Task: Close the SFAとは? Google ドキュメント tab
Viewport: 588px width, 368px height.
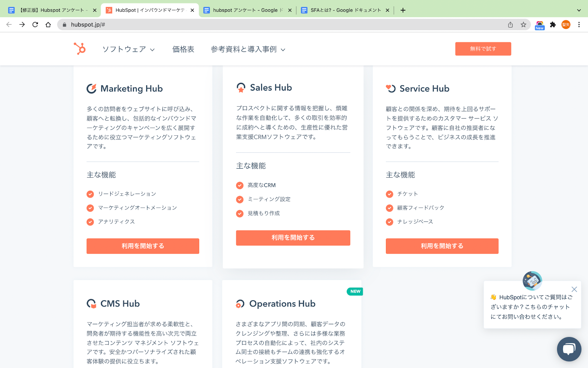Action: (387, 10)
